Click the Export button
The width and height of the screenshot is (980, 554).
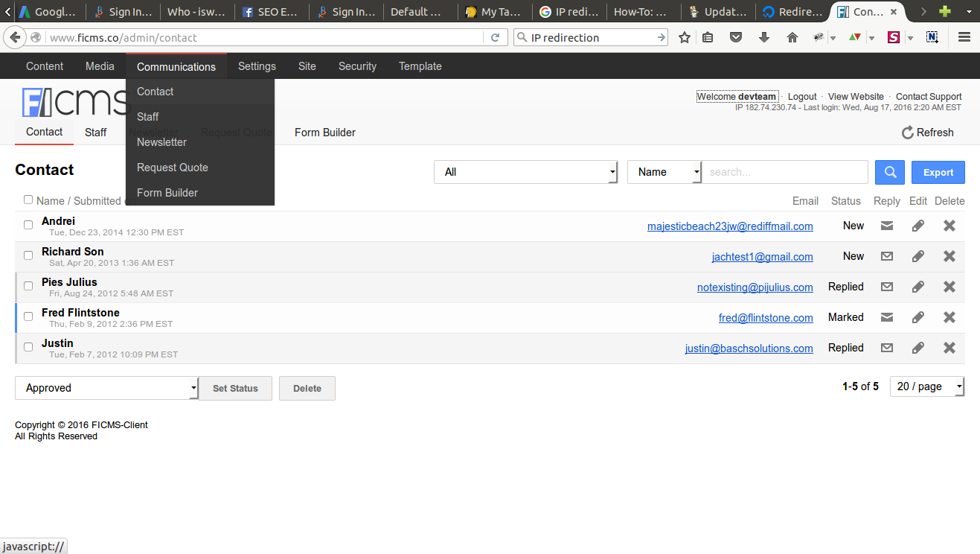938,172
